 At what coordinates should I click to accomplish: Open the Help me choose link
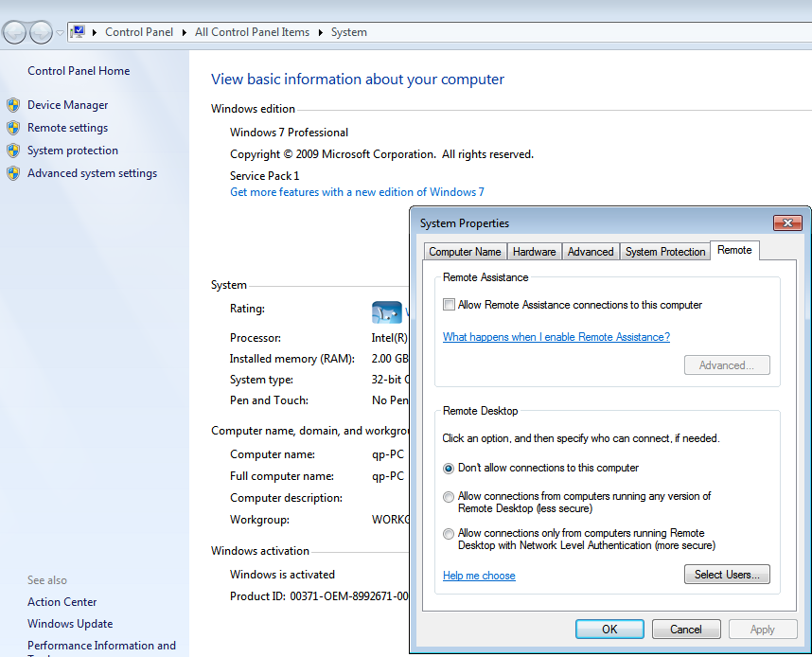479,576
